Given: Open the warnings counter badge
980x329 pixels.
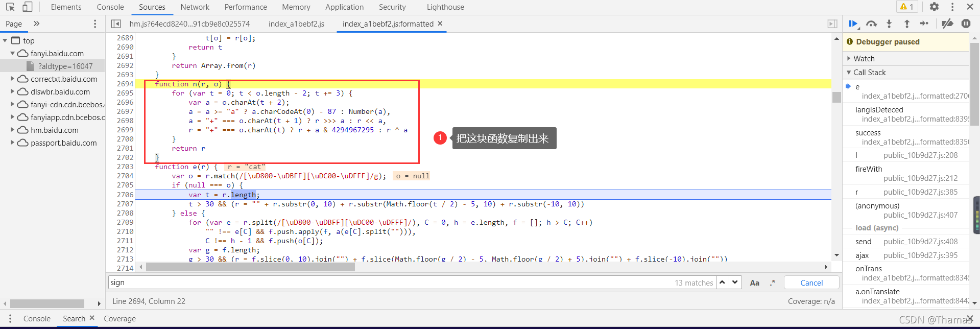Looking at the screenshot, I should (x=907, y=7).
